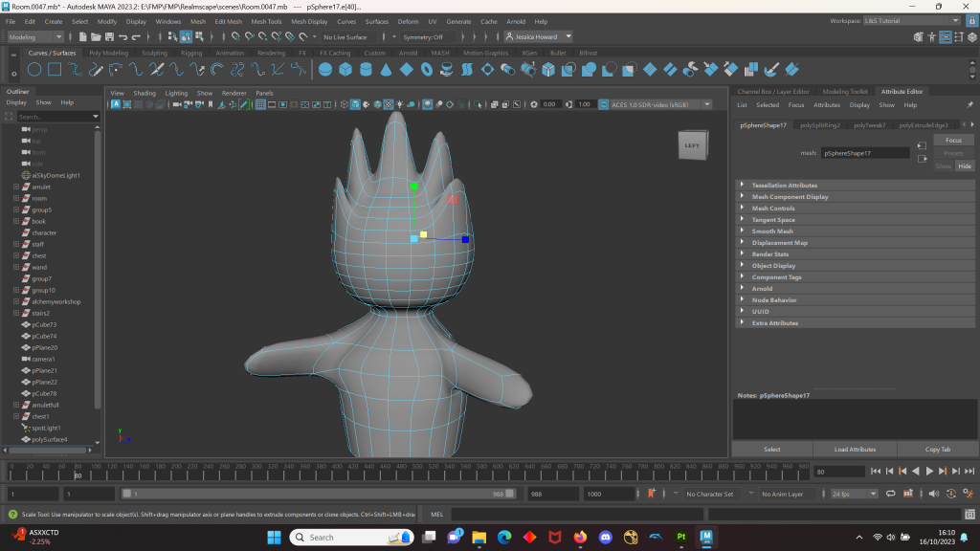Click the New Scene icon
The image size is (980, 551).
pos(82,37)
